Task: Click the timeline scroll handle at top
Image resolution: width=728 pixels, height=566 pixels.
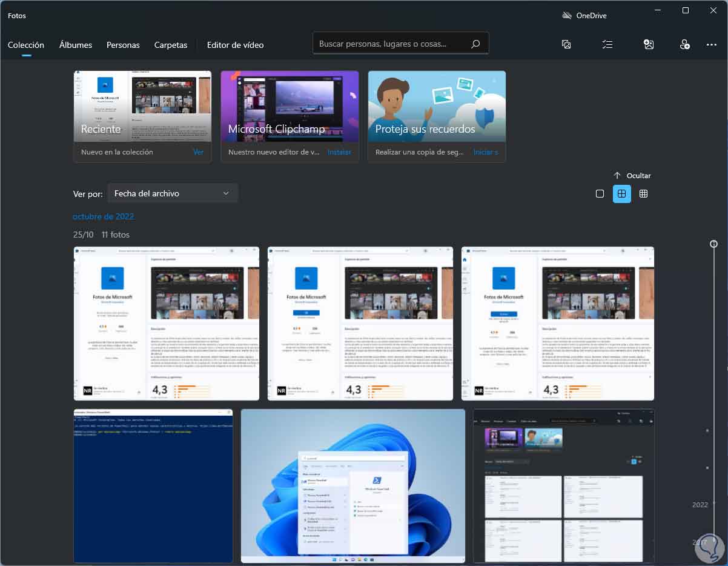Action: 714,244
